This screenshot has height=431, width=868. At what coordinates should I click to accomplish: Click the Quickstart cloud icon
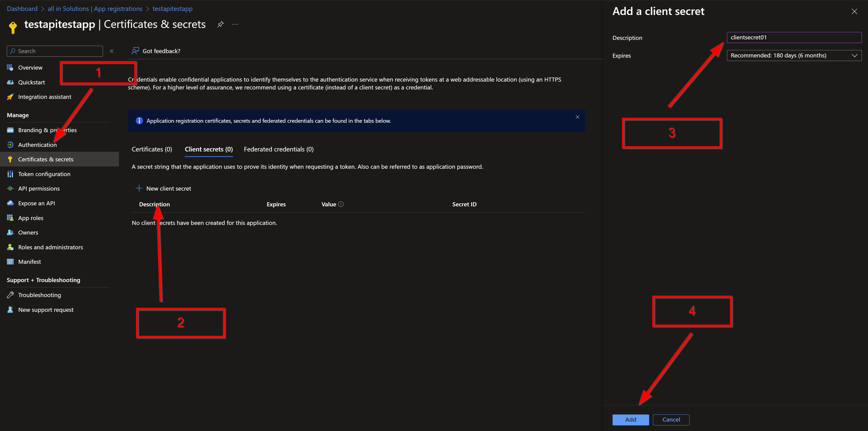point(10,82)
